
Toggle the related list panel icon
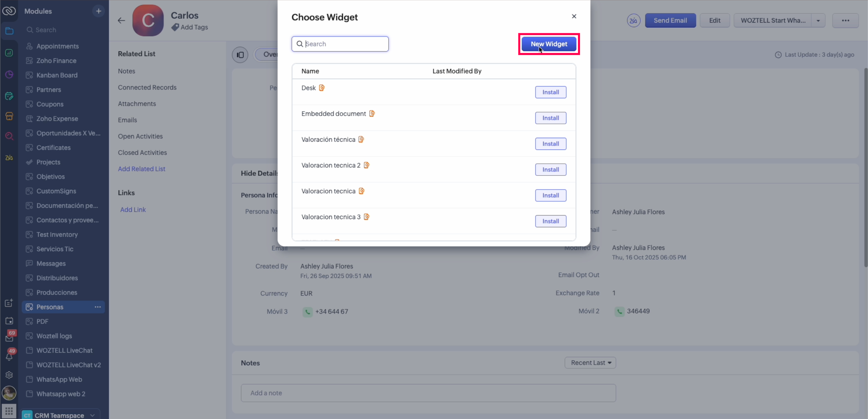coord(240,55)
